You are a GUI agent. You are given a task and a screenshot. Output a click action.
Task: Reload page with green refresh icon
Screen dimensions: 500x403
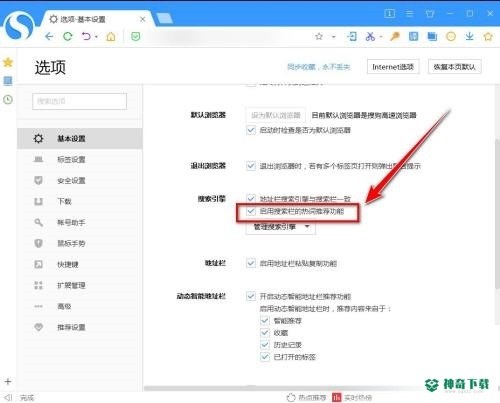coord(68,36)
